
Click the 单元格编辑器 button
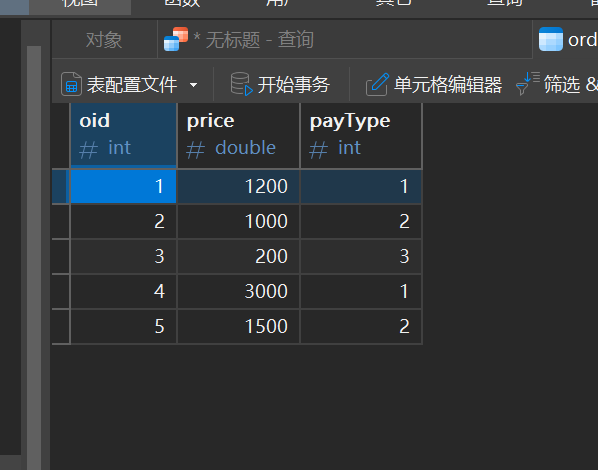[434, 84]
